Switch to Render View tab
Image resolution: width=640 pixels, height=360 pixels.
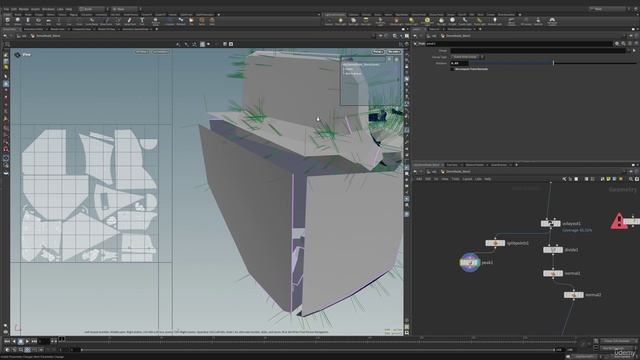pyautogui.click(x=57, y=29)
